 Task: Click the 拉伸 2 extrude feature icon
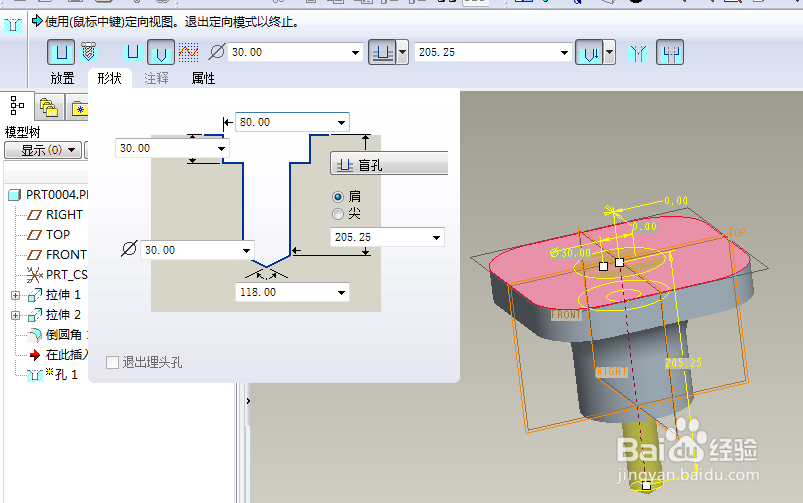coord(35,315)
